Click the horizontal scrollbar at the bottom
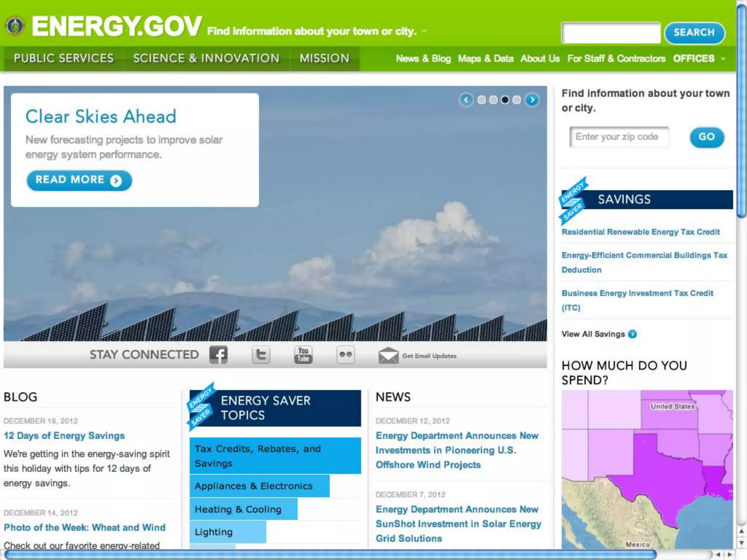 328,555
